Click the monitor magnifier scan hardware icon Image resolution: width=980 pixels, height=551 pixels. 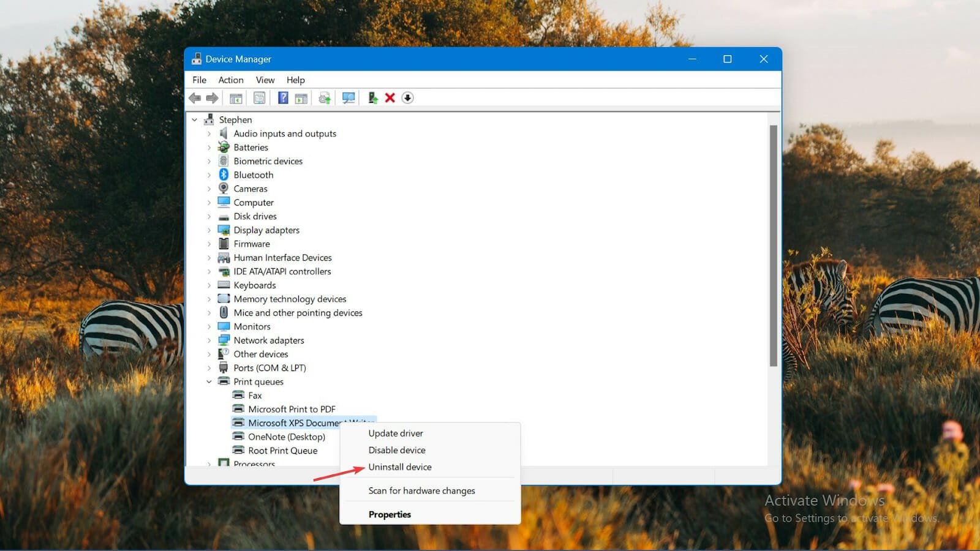[x=349, y=98]
